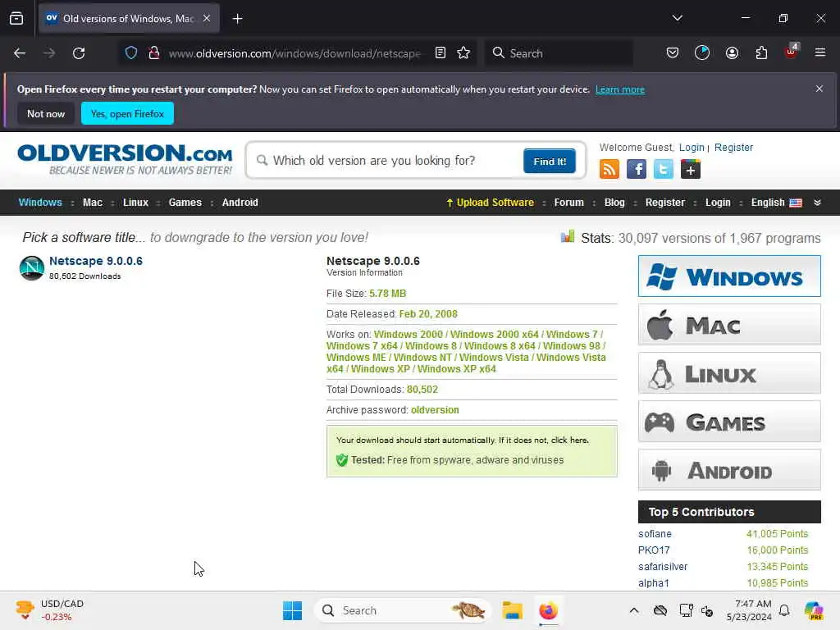Click the site security padlock icon
Screen dimensions: 840x630
tap(154, 53)
